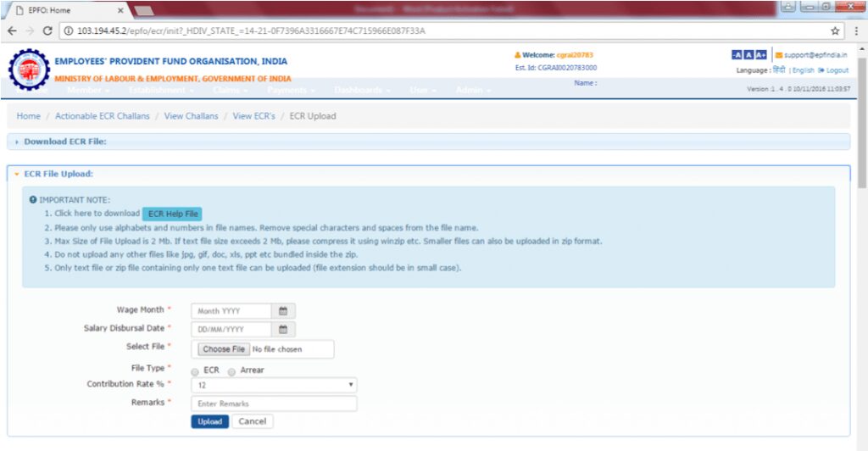Click the Cancel button
Viewport: 868px width, 451px height.
[x=253, y=421]
